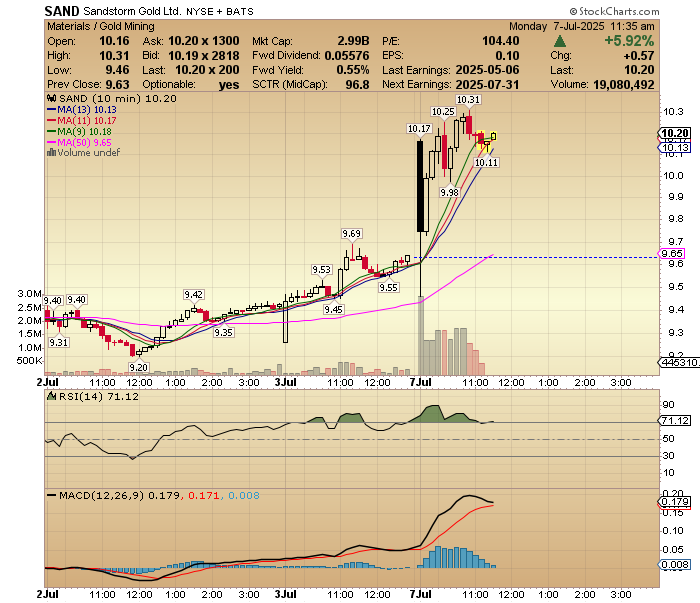Click the 10.20 current price axis tag
The image size is (700, 603).
[x=674, y=133]
